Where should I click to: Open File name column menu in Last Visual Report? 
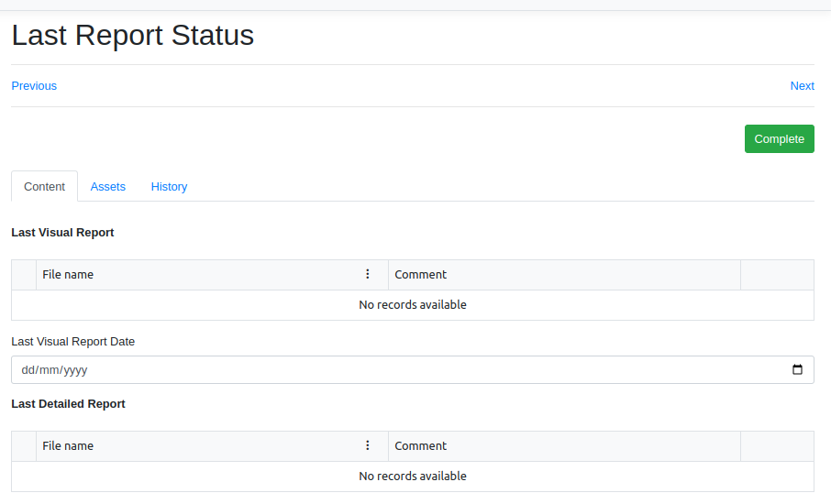click(368, 274)
